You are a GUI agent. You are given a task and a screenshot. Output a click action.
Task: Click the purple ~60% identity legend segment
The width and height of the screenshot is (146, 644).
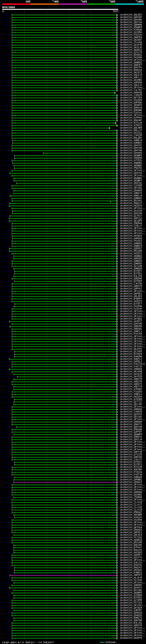[73, 4]
